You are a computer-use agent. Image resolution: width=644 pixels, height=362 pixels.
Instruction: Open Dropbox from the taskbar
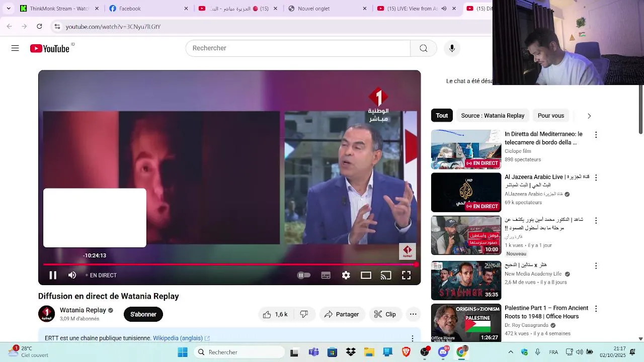(351, 352)
